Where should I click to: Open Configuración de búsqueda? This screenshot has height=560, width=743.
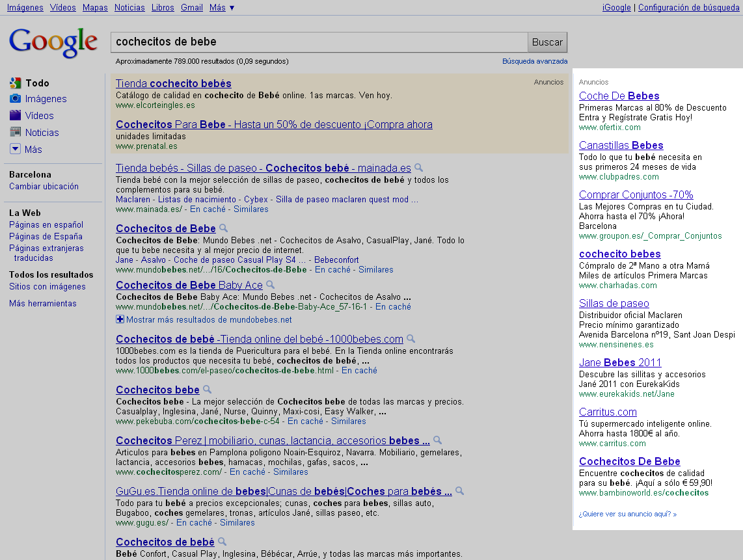coord(688,8)
